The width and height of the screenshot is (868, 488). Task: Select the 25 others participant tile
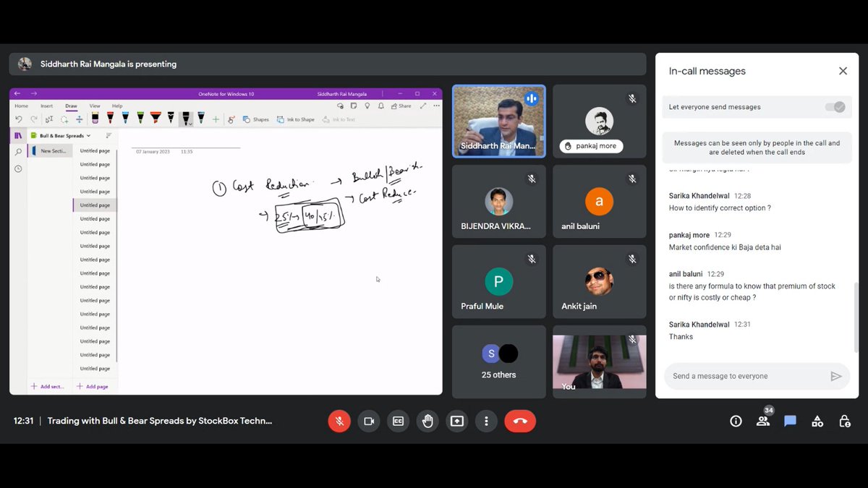(x=498, y=361)
